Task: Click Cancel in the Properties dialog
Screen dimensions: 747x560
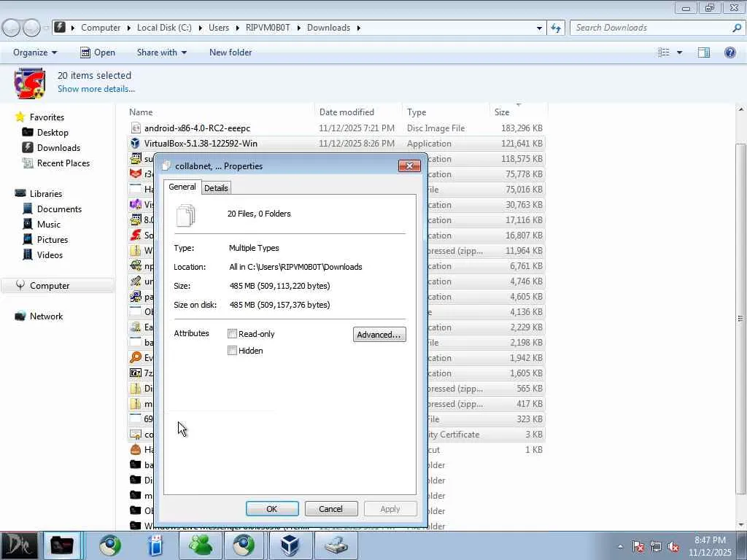Action: coord(330,508)
